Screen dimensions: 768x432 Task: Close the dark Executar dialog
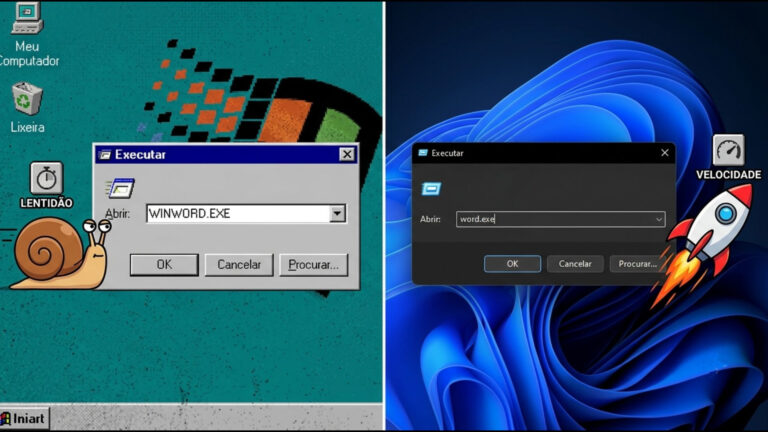(665, 153)
